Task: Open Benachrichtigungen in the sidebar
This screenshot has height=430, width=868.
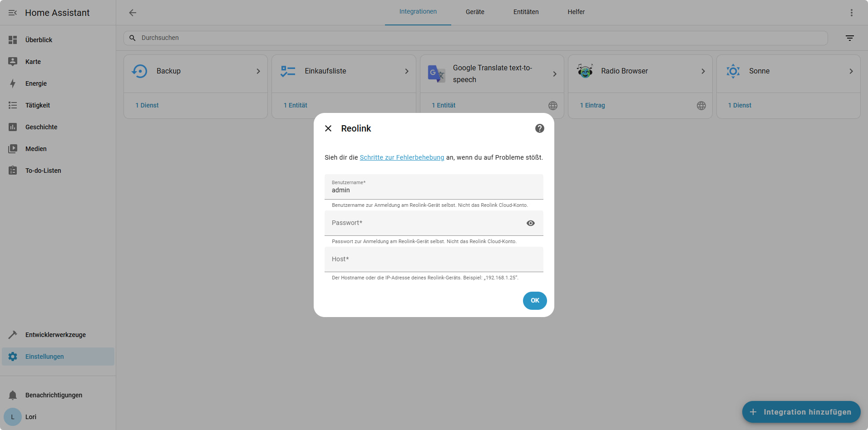Action: point(58,395)
